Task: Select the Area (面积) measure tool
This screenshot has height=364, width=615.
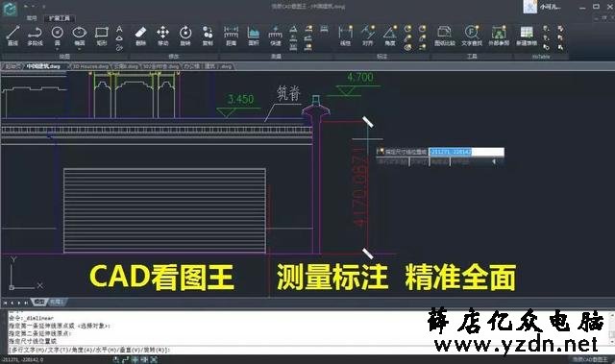Action: 254,36
